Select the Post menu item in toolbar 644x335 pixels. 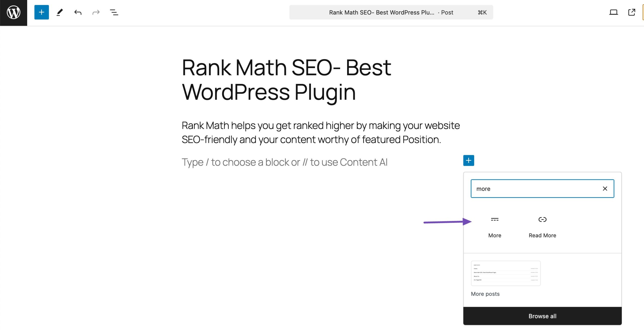click(447, 12)
